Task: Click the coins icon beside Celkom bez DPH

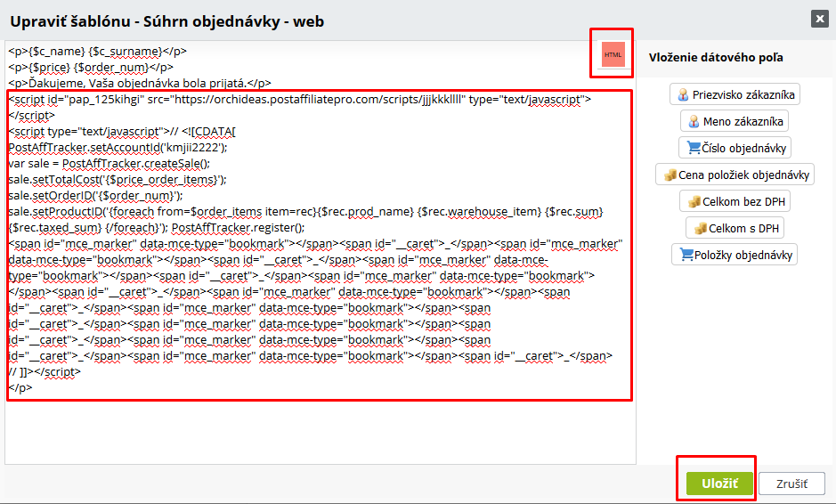Action: click(694, 201)
